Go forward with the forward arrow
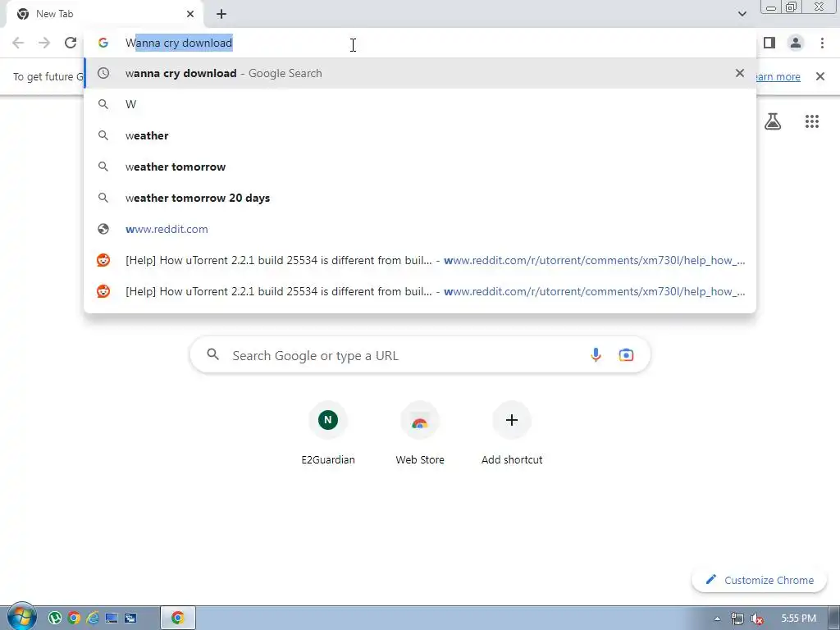Image resolution: width=840 pixels, height=630 pixels. tap(44, 43)
